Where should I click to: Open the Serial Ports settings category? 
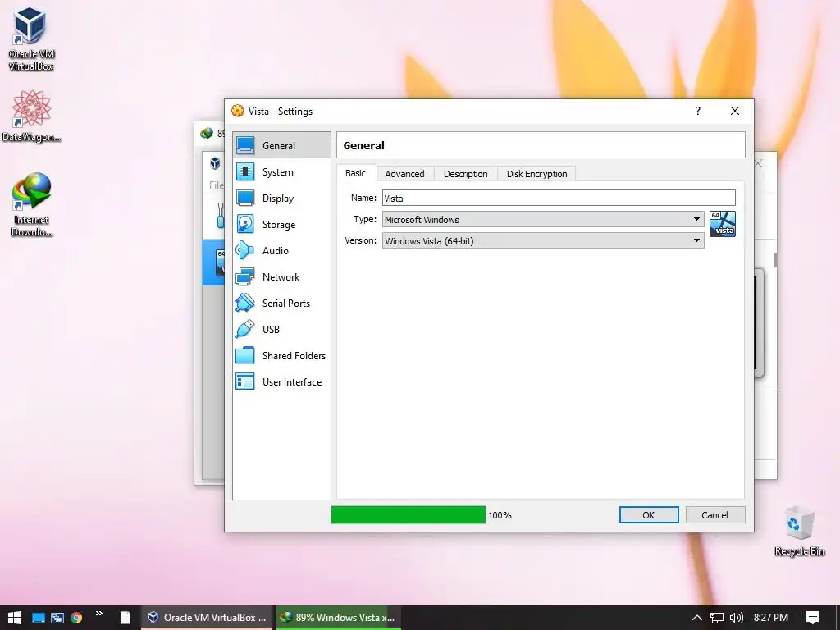[x=282, y=304]
